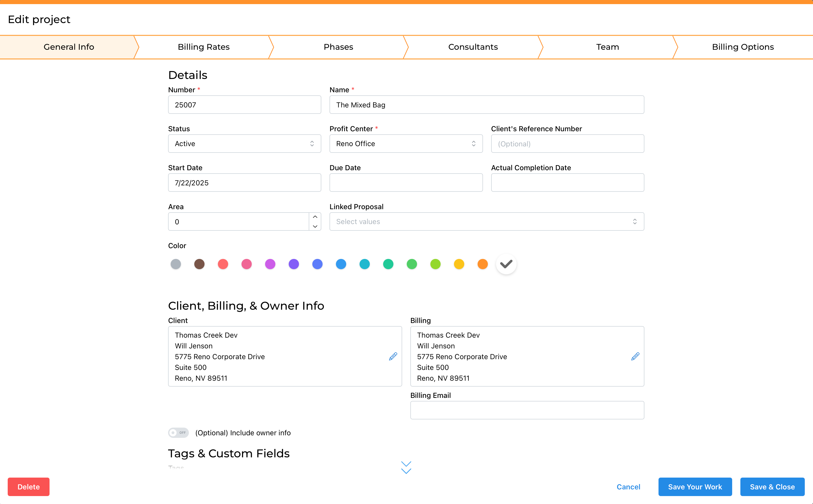Click the Cancel link
The image size is (813, 504).
pos(628,487)
